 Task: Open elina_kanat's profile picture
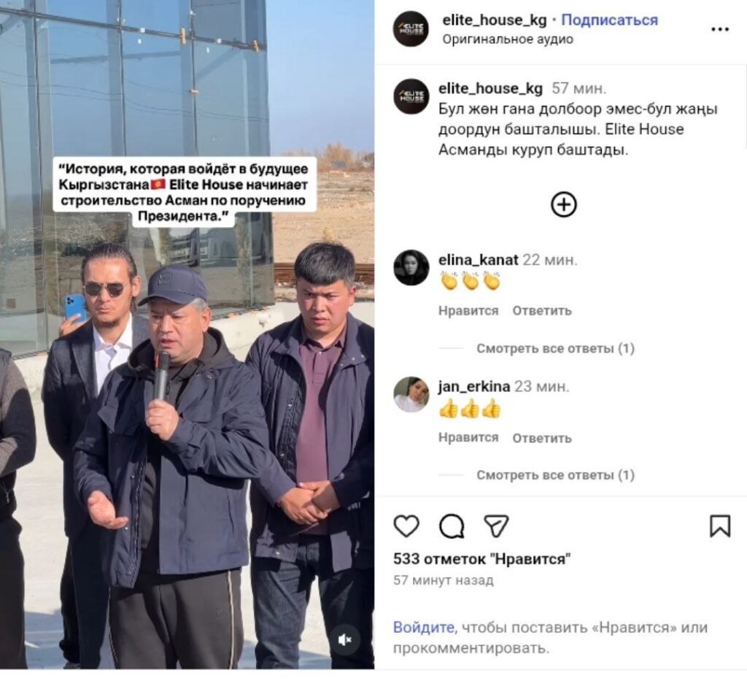click(411, 267)
